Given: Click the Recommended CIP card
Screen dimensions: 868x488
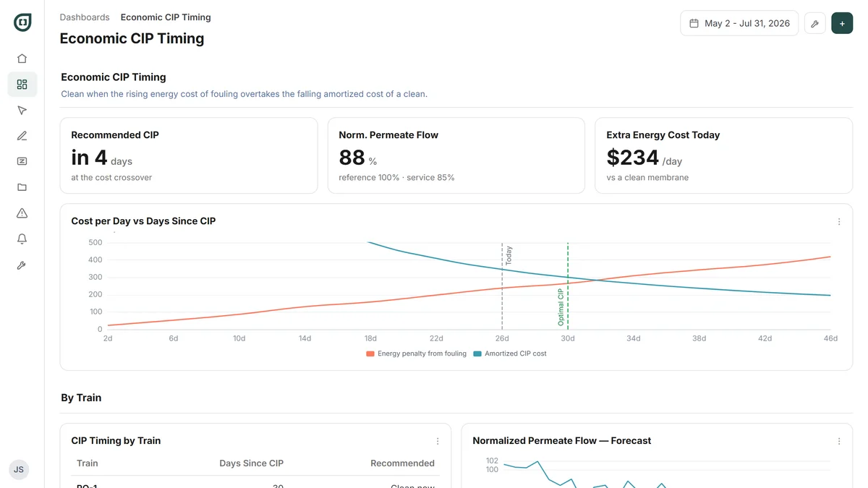Looking at the screenshot, I should point(189,155).
